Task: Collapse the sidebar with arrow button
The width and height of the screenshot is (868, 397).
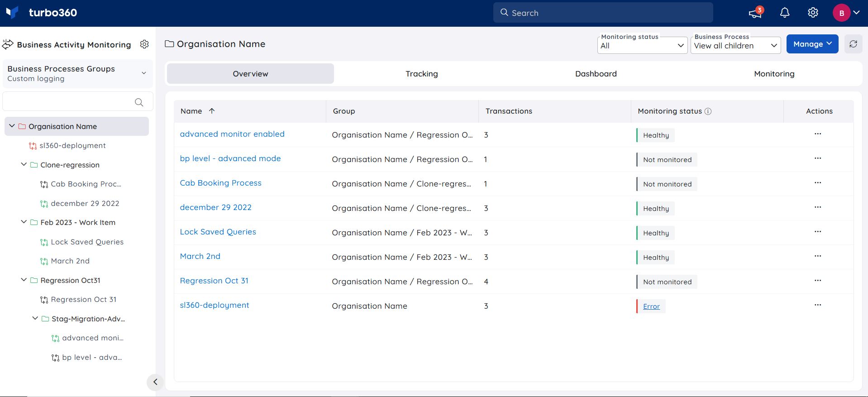Action: click(x=155, y=382)
